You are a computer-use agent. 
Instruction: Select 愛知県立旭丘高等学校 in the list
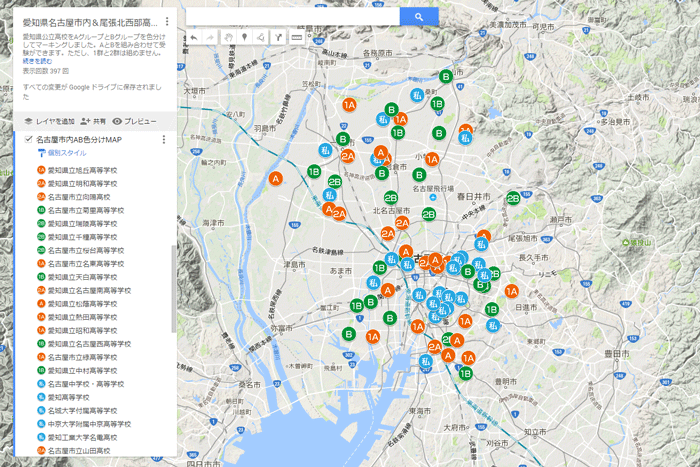[x=83, y=171]
